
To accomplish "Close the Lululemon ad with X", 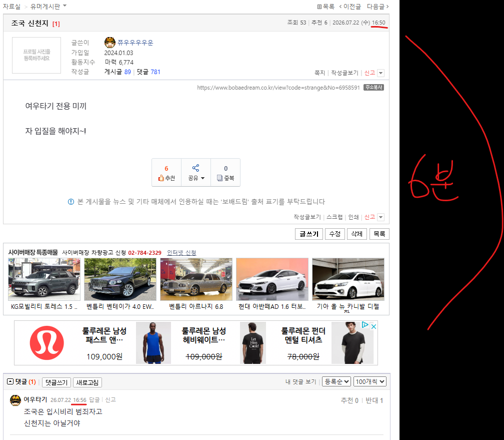I will 373,326.
